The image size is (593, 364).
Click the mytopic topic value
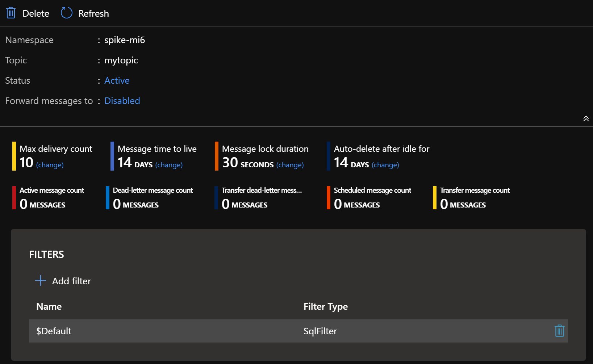[x=121, y=60]
